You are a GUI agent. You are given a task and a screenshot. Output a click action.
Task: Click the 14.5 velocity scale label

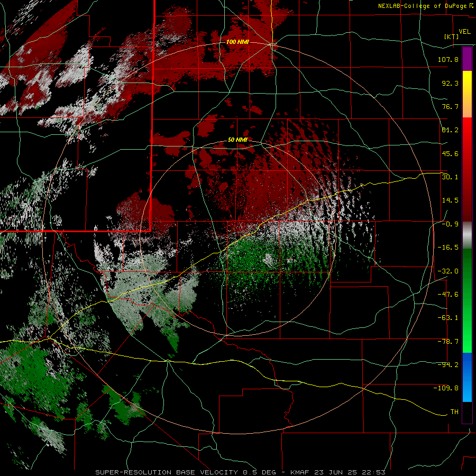click(450, 200)
